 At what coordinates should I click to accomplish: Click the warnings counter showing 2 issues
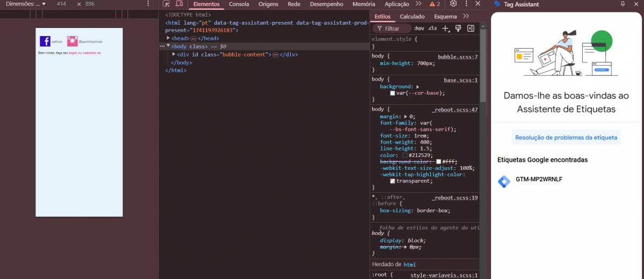[435, 4]
